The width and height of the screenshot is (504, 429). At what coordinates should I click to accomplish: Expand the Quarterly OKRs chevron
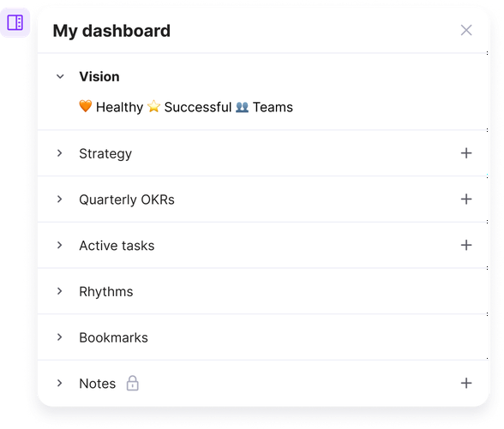pyautogui.click(x=60, y=200)
